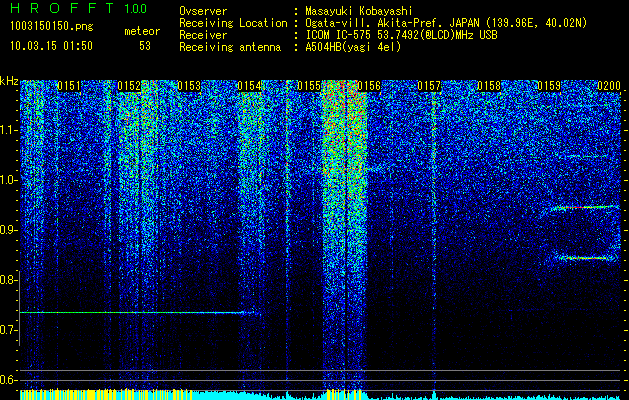This screenshot has width=629, height=400.
Task: Click the 0151 time marker
Action: pyautogui.click(x=69, y=86)
